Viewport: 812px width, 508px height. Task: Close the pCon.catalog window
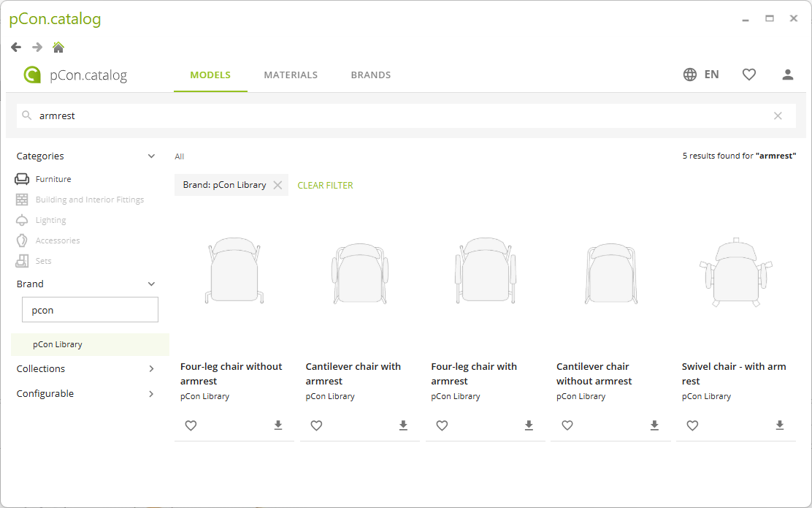[x=793, y=19]
